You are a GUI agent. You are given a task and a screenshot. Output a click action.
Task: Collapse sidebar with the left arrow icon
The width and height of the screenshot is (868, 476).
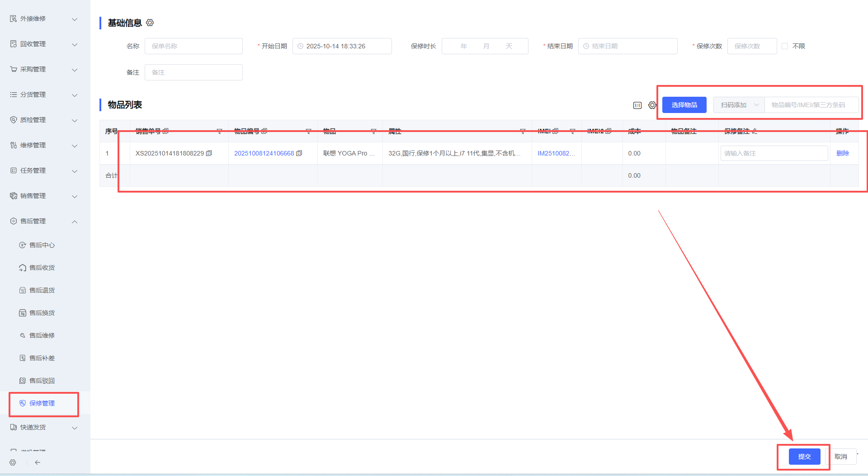click(38, 462)
